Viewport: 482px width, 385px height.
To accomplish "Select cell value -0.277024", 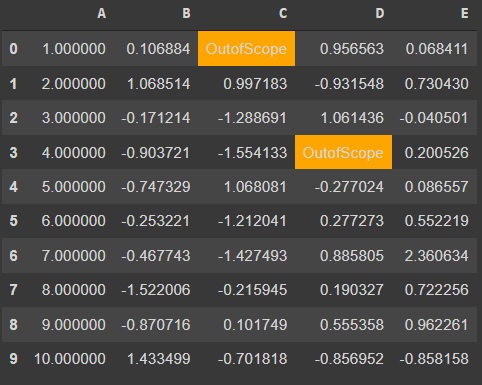I will click(x=349, y=187).
